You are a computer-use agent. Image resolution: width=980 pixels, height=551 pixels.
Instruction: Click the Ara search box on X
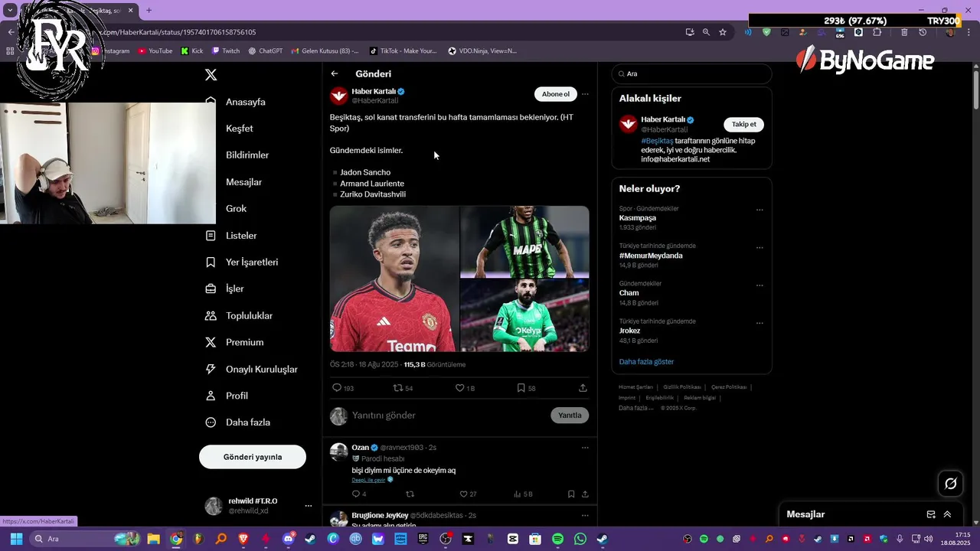pos(692,73)
